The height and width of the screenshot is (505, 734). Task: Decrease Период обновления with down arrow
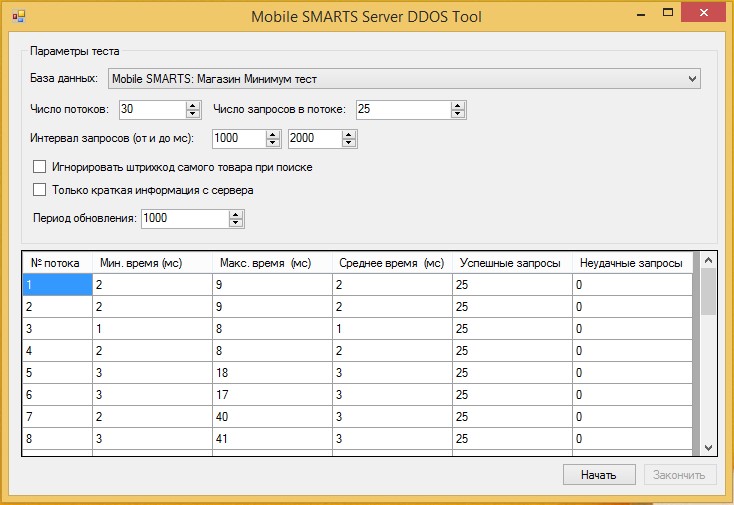235,223
